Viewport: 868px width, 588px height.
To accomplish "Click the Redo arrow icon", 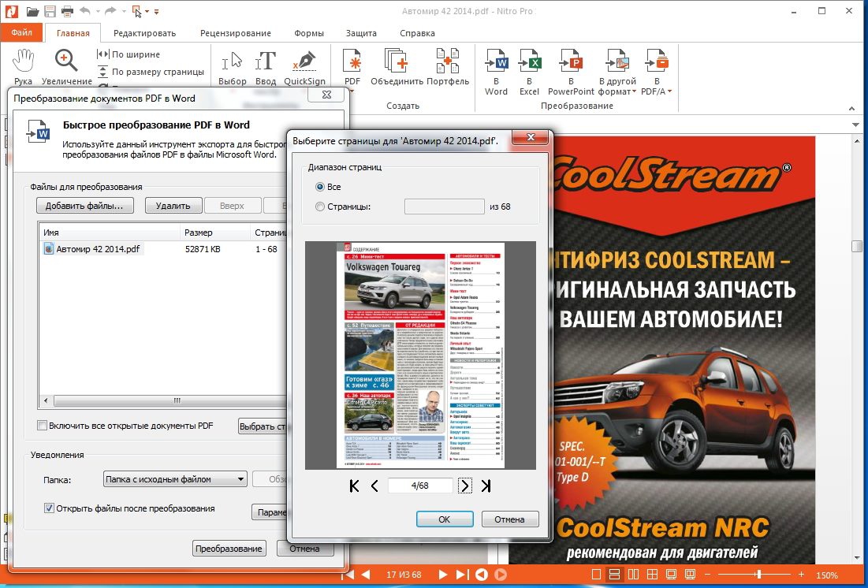I will [x=110, y=11].
